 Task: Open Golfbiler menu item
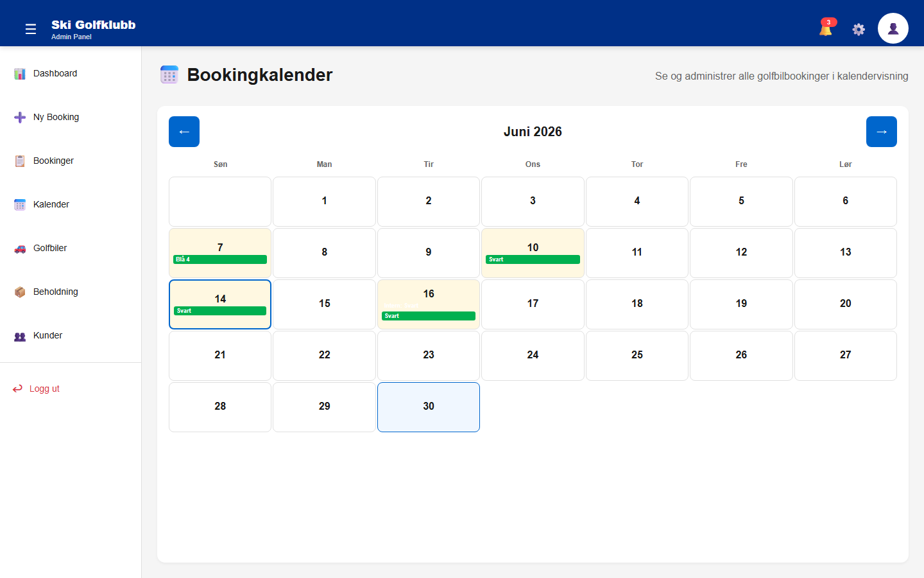coord(71,248)
